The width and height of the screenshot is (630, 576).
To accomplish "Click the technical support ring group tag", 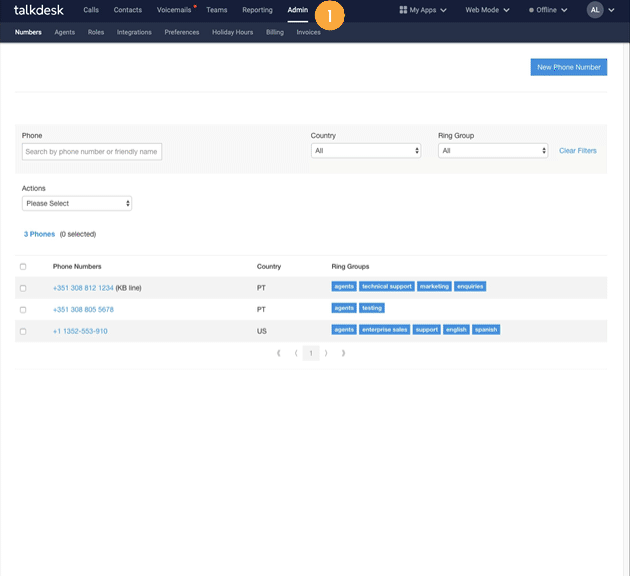I will 387,286.
